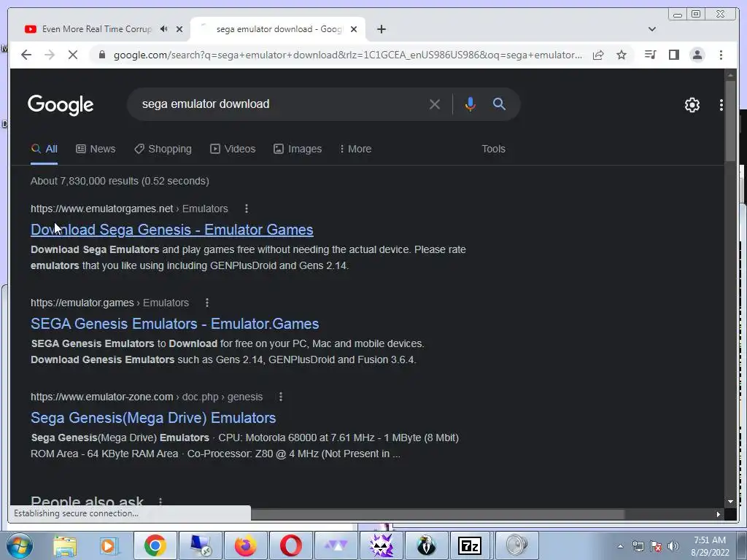Click the browser forward arrow

click(50, 55)
